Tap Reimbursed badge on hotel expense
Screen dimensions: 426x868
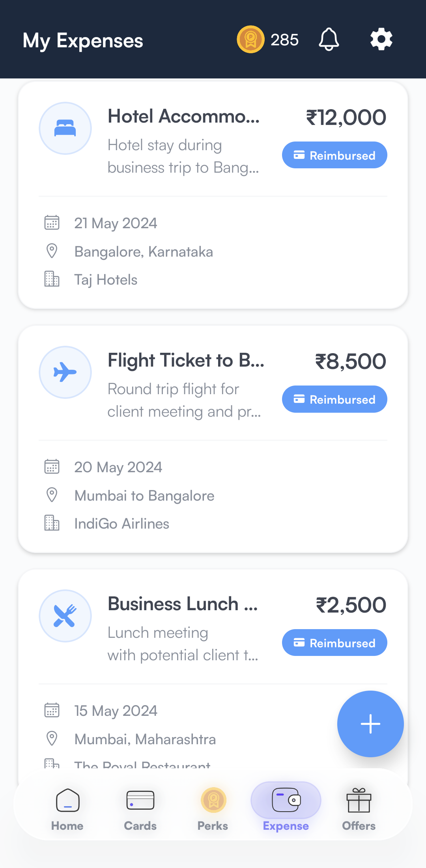pyautogui.click(x=334, y=155)
